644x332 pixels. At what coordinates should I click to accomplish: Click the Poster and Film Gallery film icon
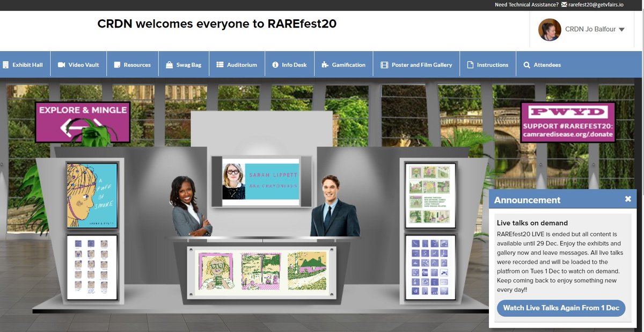(x=384, y=65)
